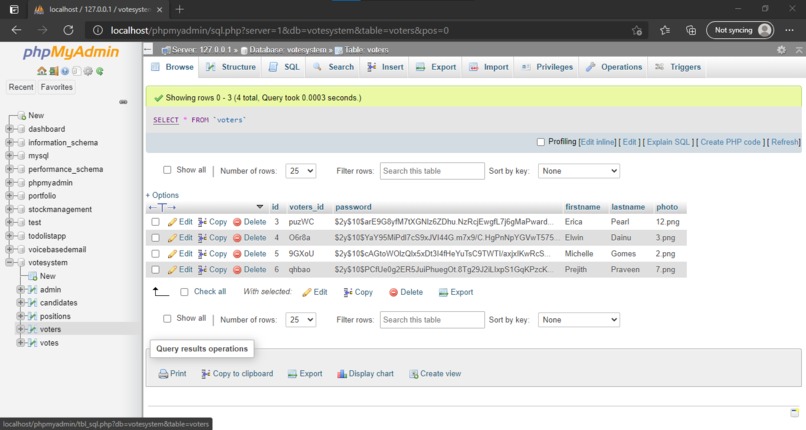Click red Delete icon for Michelle row
The image size is (806, 430).
237,254
